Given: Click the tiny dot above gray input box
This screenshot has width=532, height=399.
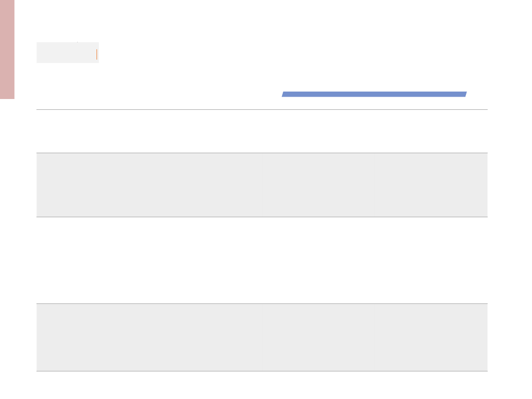Looking at the screenshot, I should (x=77, y=42).
